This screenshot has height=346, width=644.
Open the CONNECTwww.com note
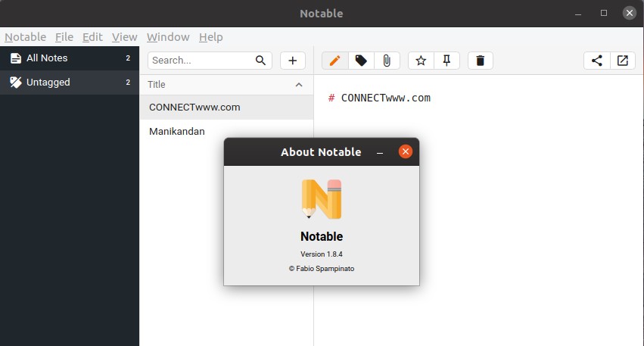(x=226, y=108)
